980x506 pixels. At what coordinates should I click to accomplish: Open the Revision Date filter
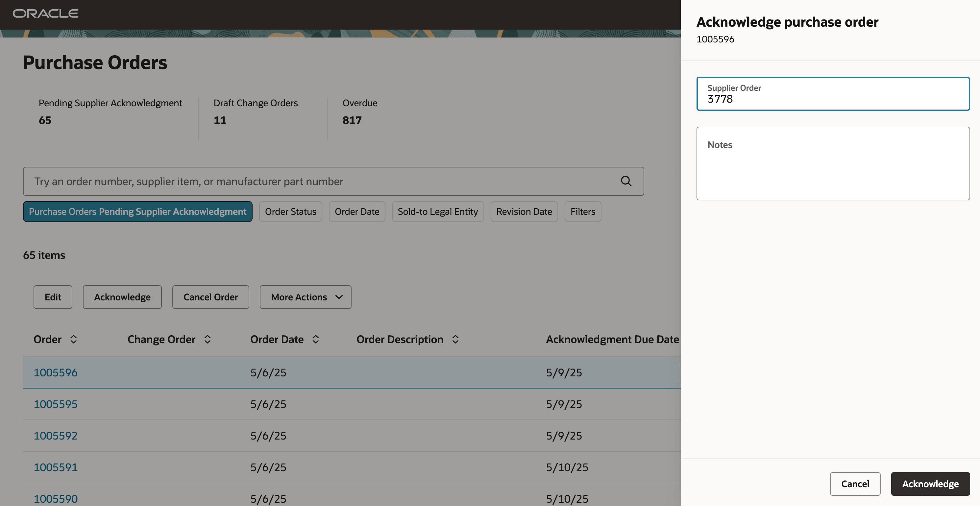pyautogui.click(x=524, y=211)
